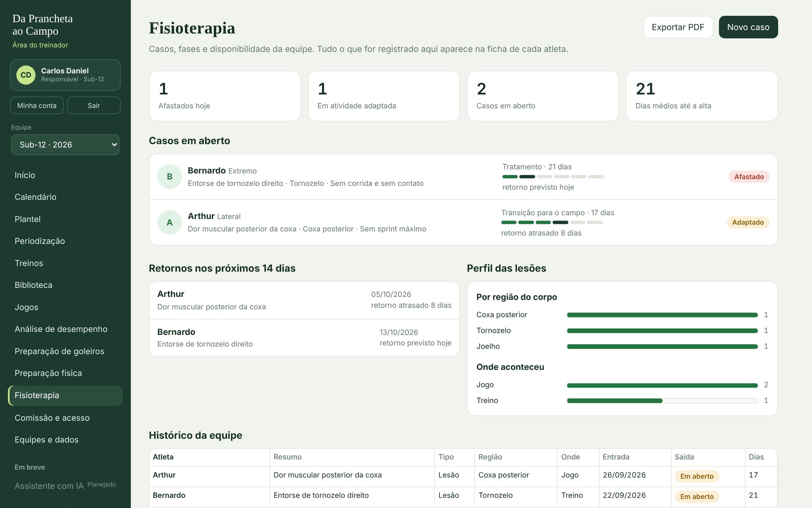Open Análise de desempenho
This screenshot has width=812, height=508.
tap(65, 329)
